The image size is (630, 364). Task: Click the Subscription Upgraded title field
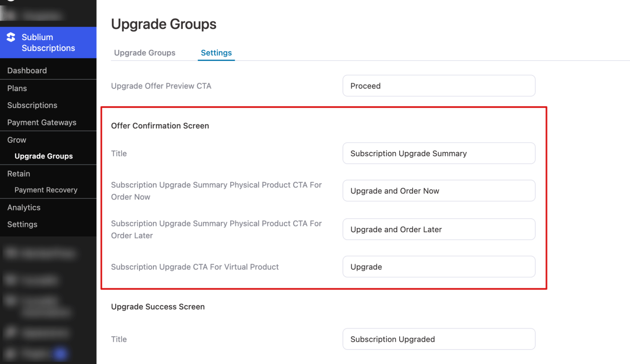click(x=438, y=339)
